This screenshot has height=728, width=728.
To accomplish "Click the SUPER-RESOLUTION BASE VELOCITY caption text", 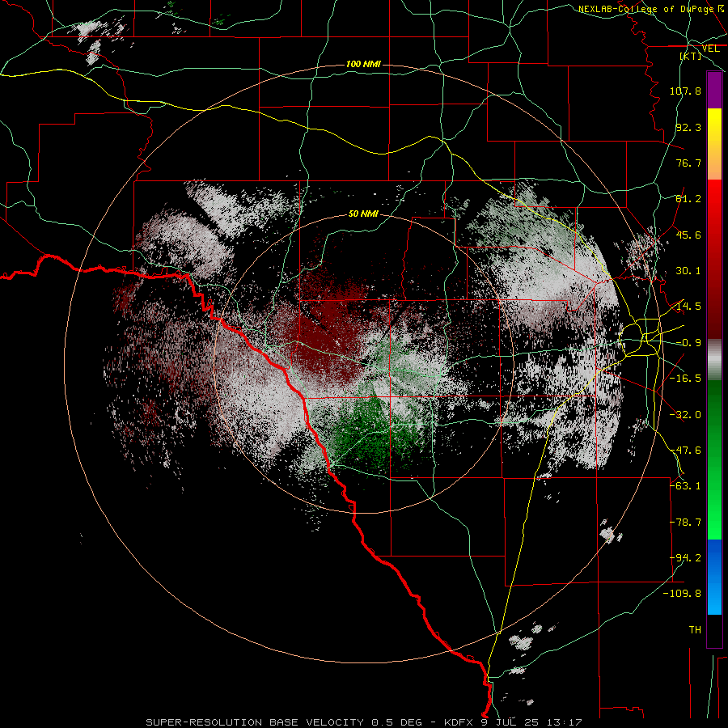I will pyautogui.click(x=255, y=722).
